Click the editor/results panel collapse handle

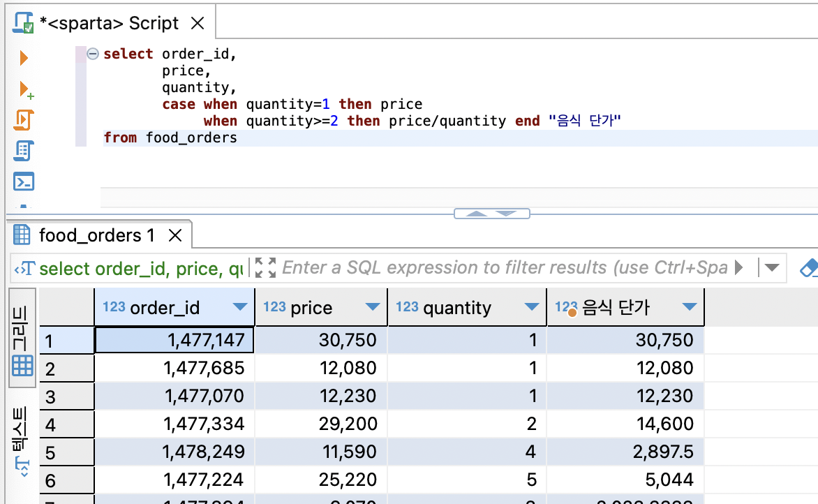click(492, 214)
